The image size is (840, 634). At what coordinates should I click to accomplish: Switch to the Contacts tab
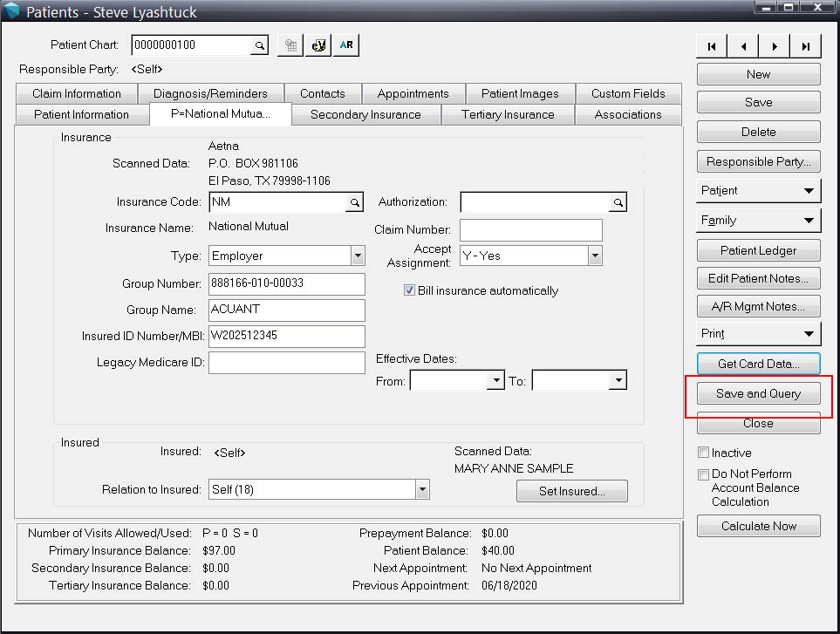click(323, 93)
